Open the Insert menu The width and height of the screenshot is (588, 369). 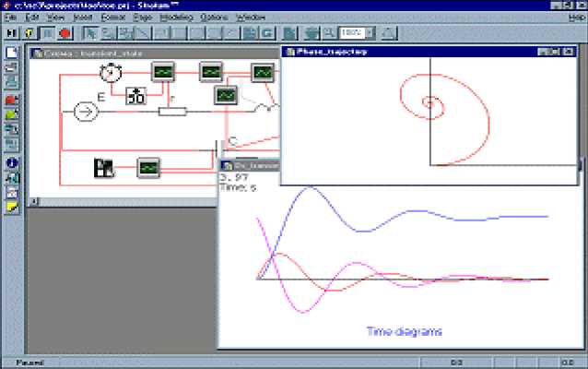coord(83,18)
